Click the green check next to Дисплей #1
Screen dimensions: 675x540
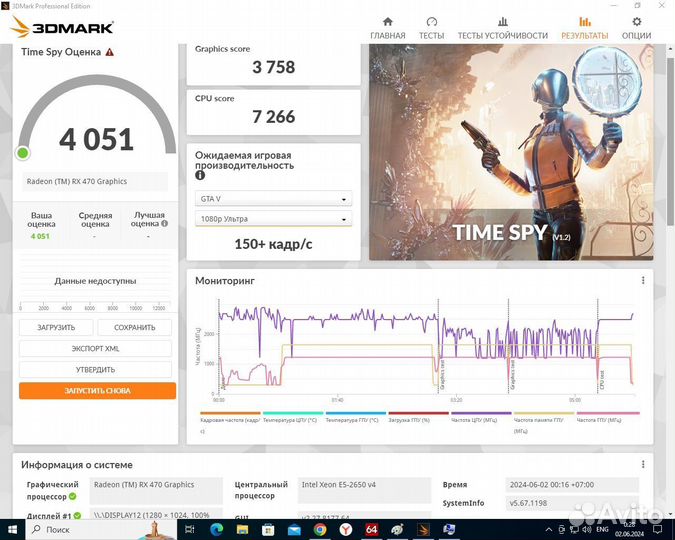[x=77, y=515]
